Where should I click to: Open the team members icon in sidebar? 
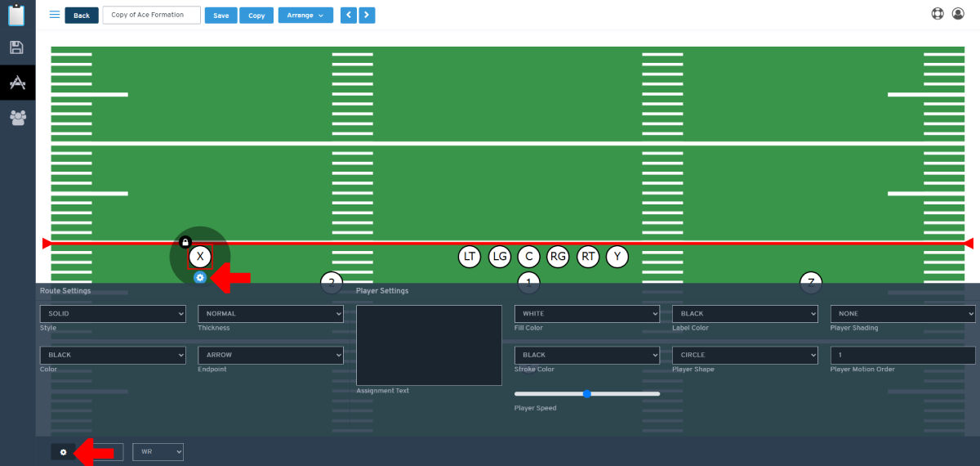17,118
